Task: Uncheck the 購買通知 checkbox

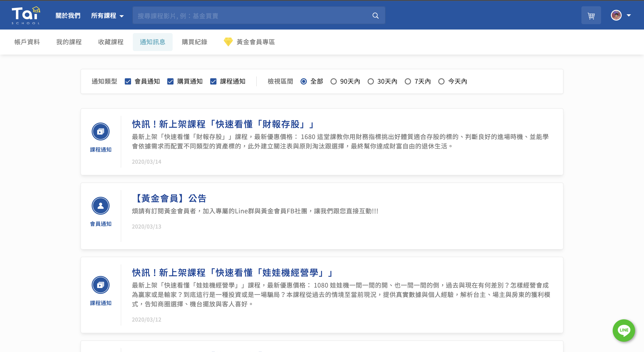Action: pyautogui.click(x=170, y=81)
